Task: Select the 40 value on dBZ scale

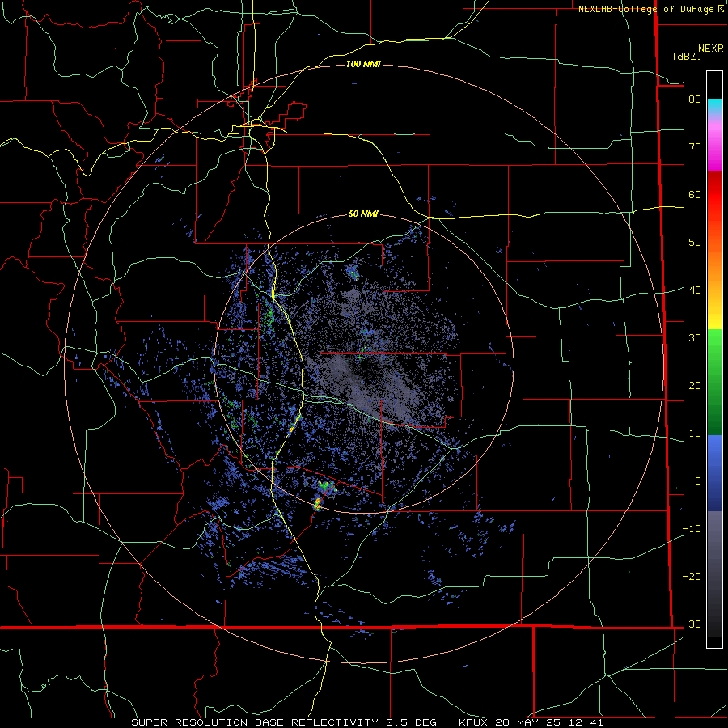Action: tap(695, 290)
